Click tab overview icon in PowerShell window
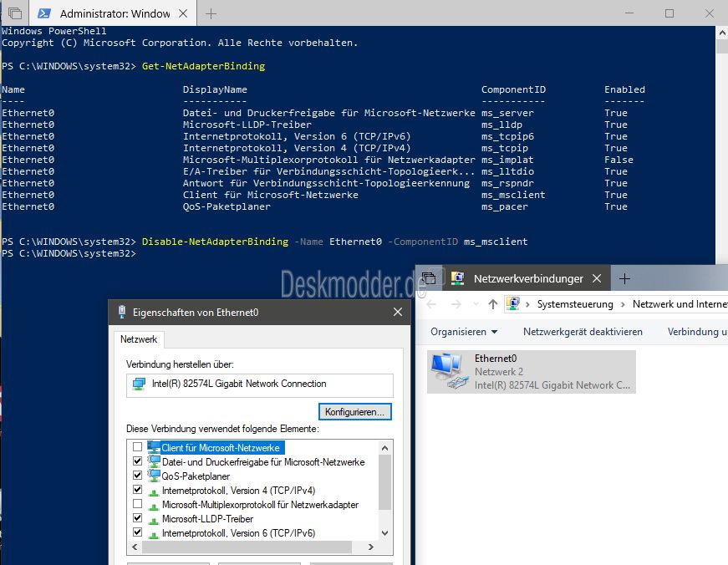The image size is (728, 565). point(15,13)
